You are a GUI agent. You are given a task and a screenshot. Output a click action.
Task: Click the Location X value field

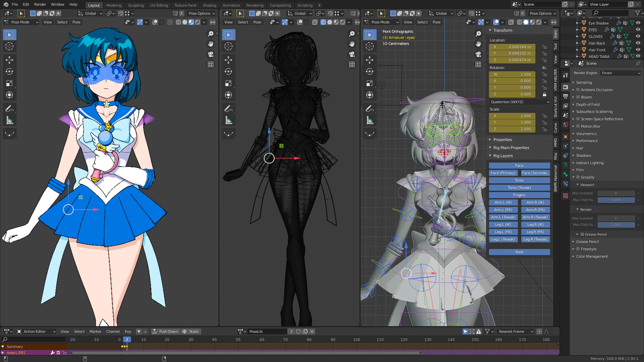coord(512,47)
